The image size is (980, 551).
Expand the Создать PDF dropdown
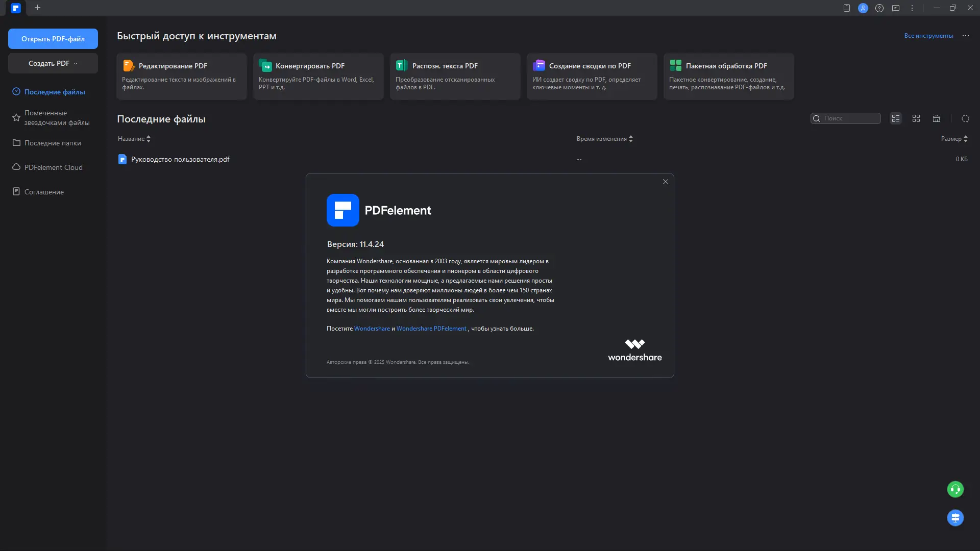53,63
